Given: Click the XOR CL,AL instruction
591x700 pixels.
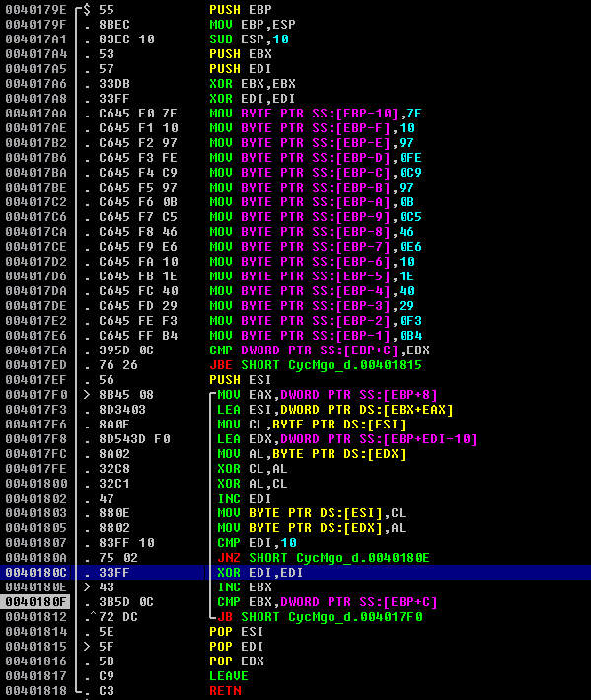Looking at the screenshot, I should pos(253,468).
